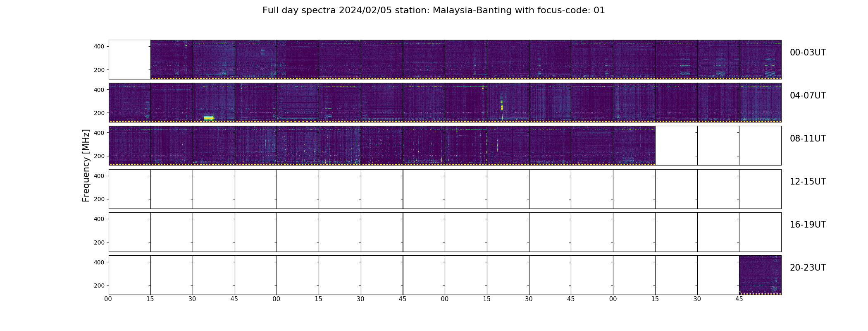Screen dimensions: 868x331
Task: Select the '12-15UT' row label
Action: pos(808,182)
